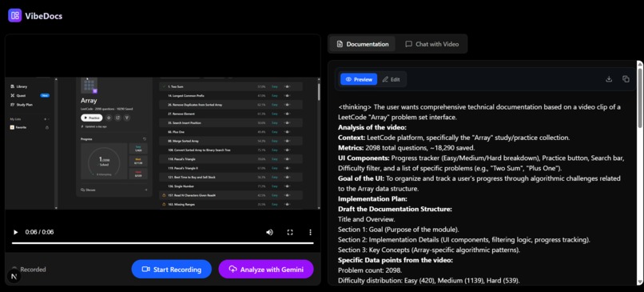Image resolution: width=644 pixels, height=292 pixels.
Task: Click the "Implementation Plan:" heading
Action: click(x=372, y=199)
